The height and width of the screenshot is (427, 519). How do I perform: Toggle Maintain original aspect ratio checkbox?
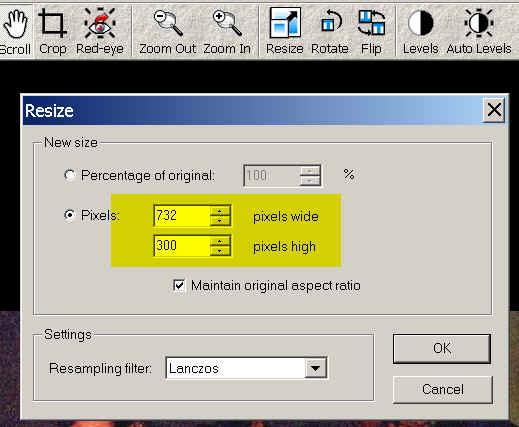(179, 285)
